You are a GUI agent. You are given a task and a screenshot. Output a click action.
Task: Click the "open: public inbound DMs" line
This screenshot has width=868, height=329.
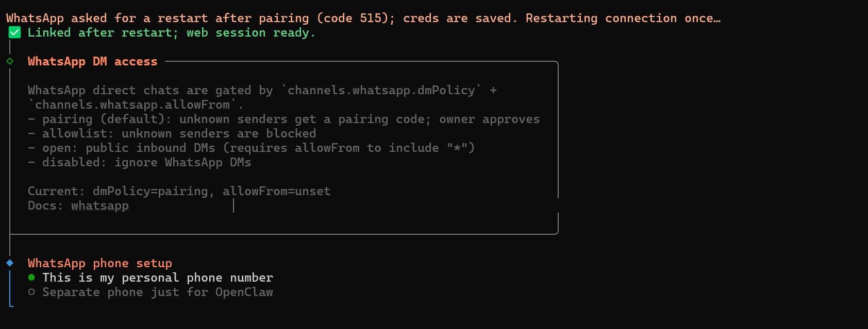tap(259, 148)
